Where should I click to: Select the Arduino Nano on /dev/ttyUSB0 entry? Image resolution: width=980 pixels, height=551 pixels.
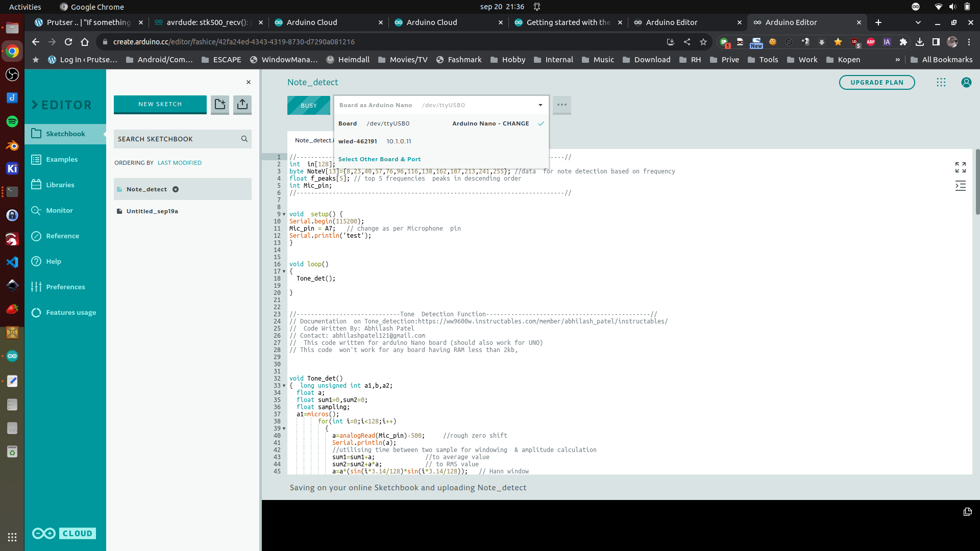tap(442, 123)
